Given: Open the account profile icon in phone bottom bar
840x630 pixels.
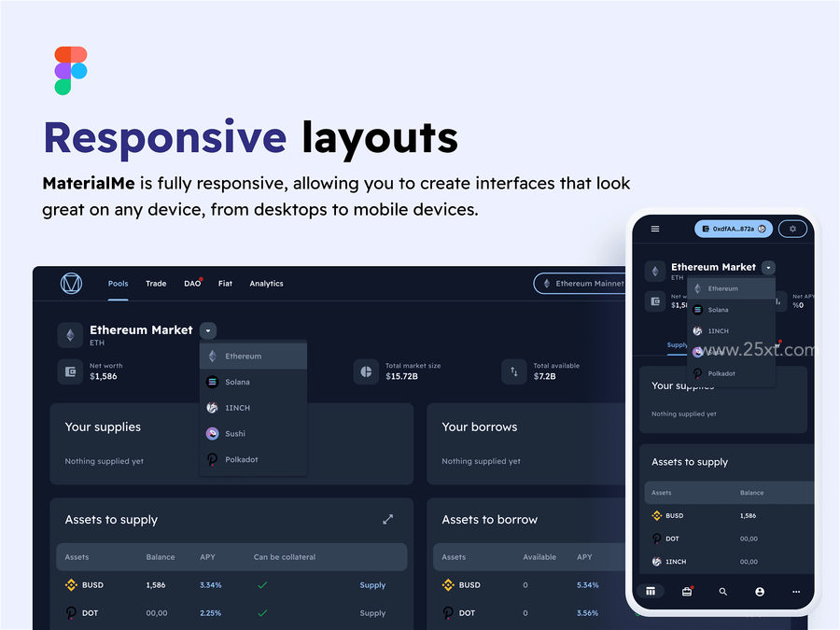Looking at the screenshot, I should coord(760,592).
